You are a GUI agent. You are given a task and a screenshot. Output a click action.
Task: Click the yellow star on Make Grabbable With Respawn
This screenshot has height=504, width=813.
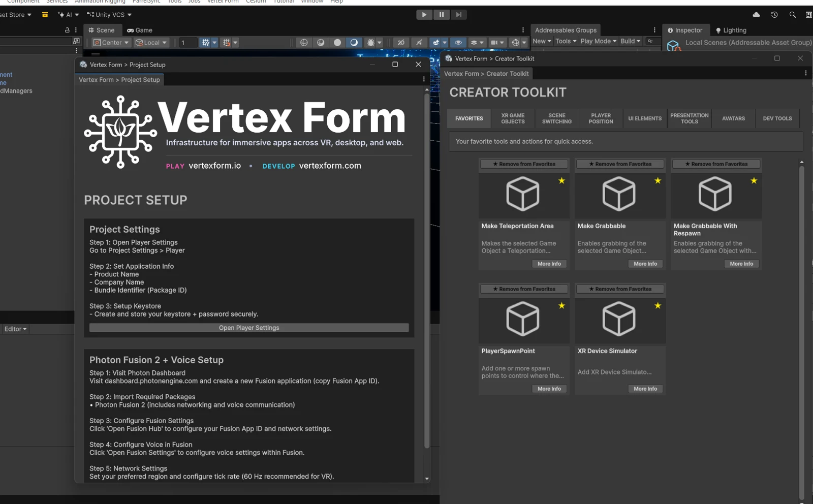coord(754,180)
